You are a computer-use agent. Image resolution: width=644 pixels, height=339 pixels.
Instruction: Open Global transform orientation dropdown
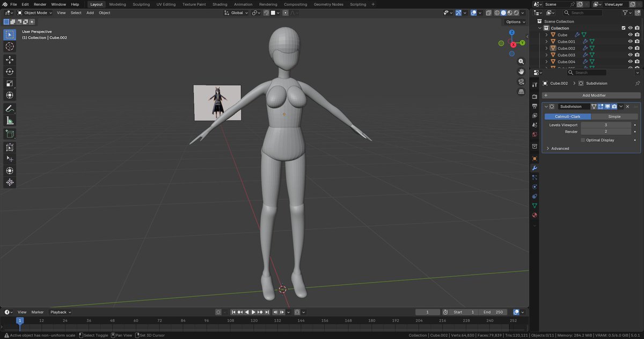[237, 12]
